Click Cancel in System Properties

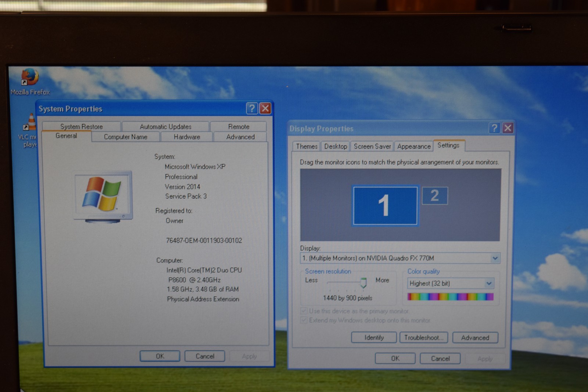(205, 356)
